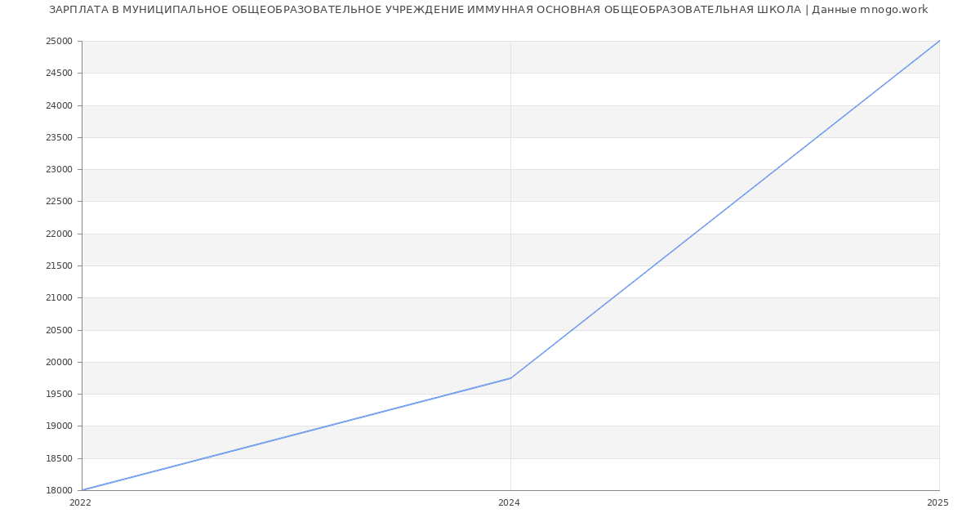Click the chart title text
The width and height of the screenshot is (980, 531).
click(x=488, y=10)
